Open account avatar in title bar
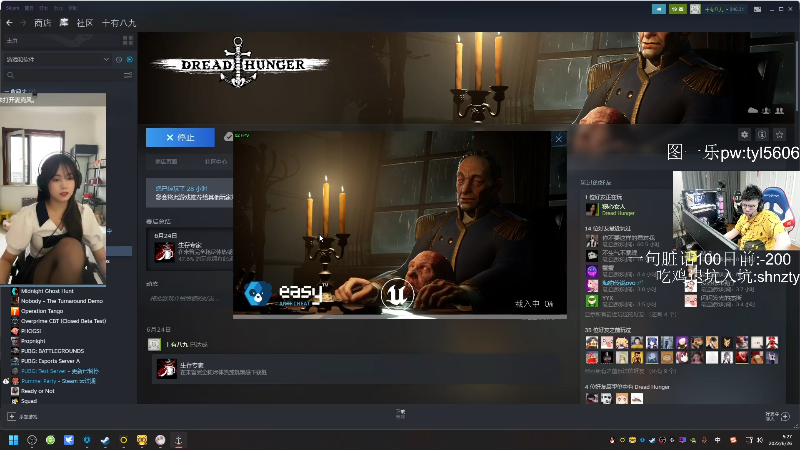 [695, 9]
